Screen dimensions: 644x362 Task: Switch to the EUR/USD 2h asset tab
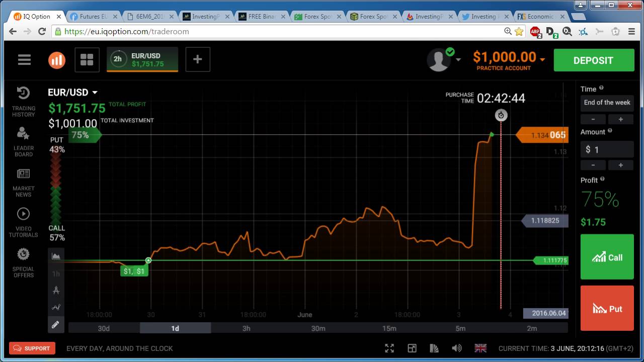[x=142, y=59]
